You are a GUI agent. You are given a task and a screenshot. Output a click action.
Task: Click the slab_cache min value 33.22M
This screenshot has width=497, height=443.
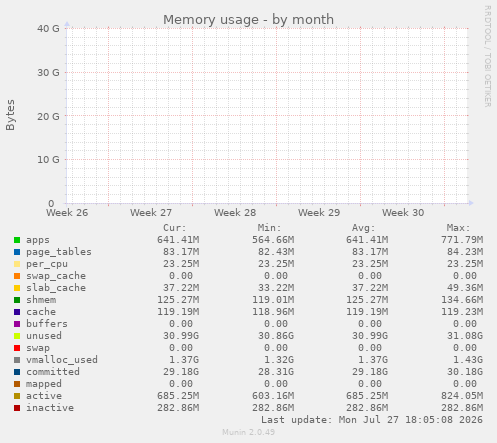276,288
